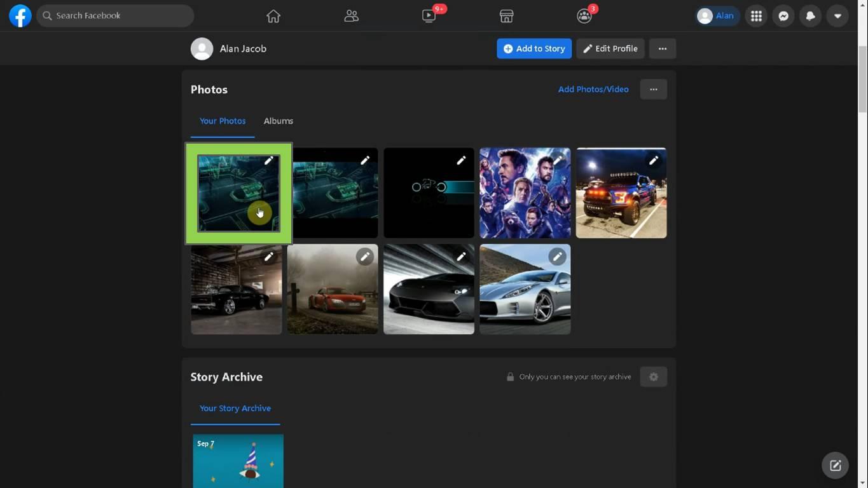The height and width of the screenshot is (488, 868).
Task: Edit the black muscle car photo via pencil
Action: point(269,257)
